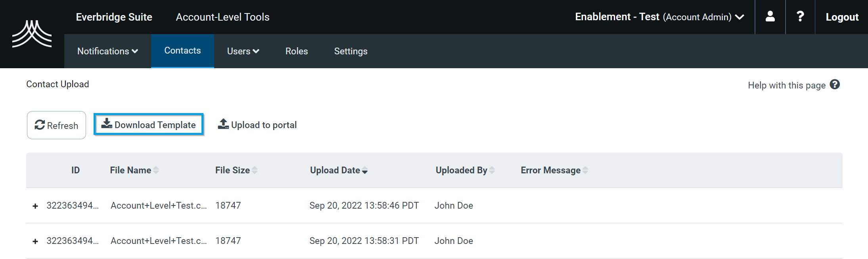Click the ID column header
868x259 pixels.
click(75, 170)
